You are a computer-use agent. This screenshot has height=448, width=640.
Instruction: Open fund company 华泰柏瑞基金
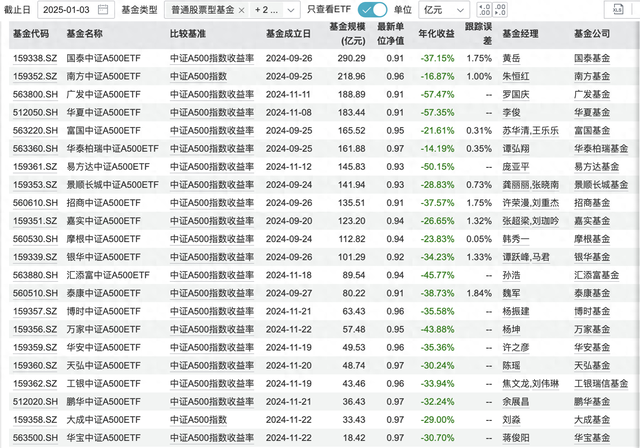click(601, 149)
